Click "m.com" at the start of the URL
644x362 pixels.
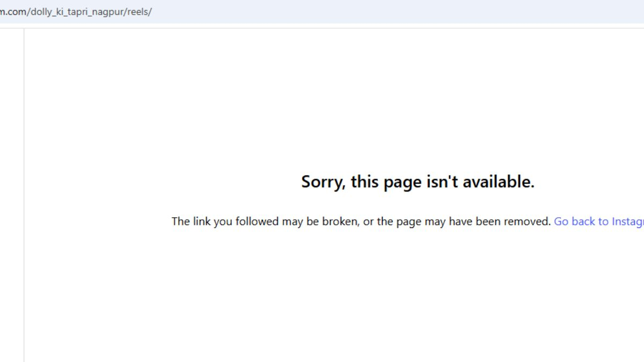(x=13, y=12)
